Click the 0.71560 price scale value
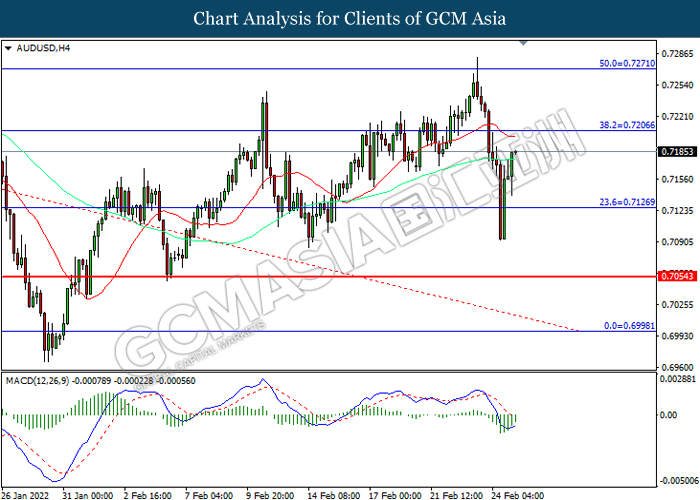Viewport: 700px width, 500px height. click(677, 179)
